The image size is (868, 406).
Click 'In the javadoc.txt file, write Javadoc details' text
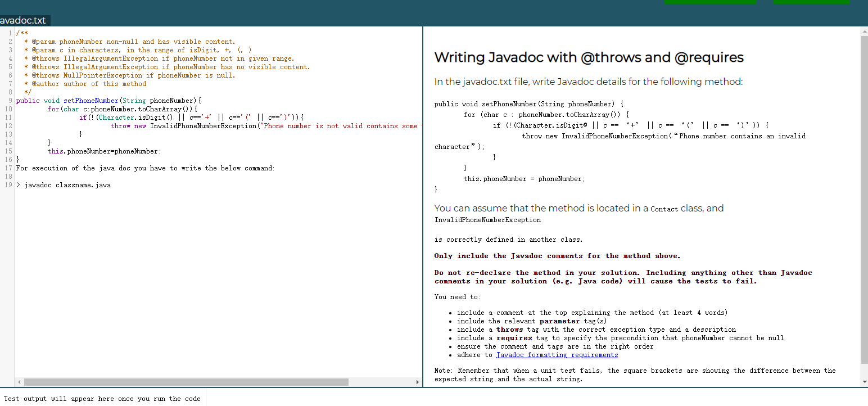click(589, 82)
